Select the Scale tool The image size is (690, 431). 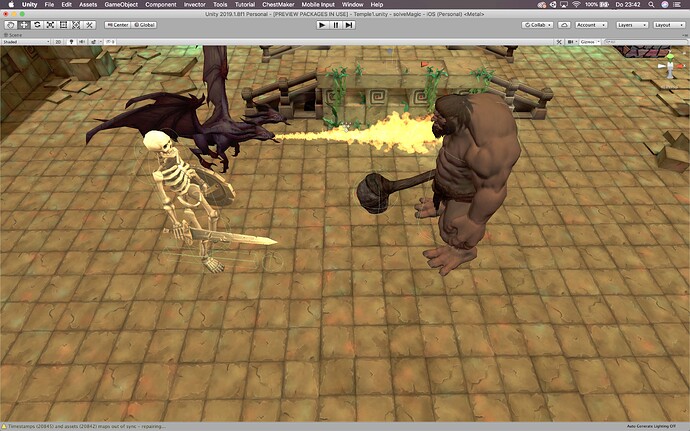[x=51, y=24]
